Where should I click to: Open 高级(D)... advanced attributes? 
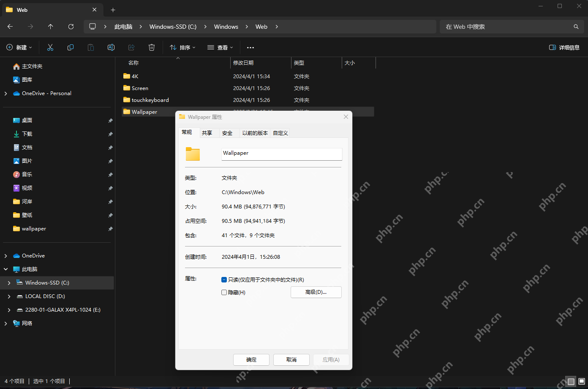(x=316, y=292)
